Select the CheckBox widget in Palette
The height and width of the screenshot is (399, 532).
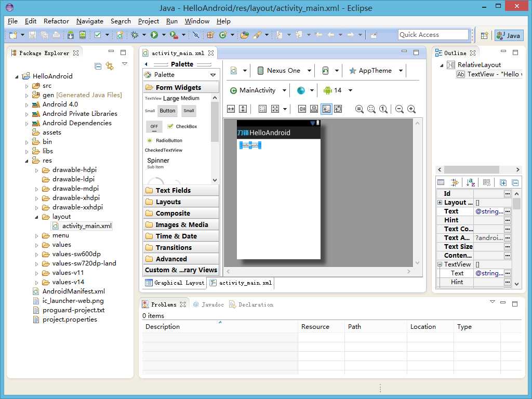tap(182, 126)
